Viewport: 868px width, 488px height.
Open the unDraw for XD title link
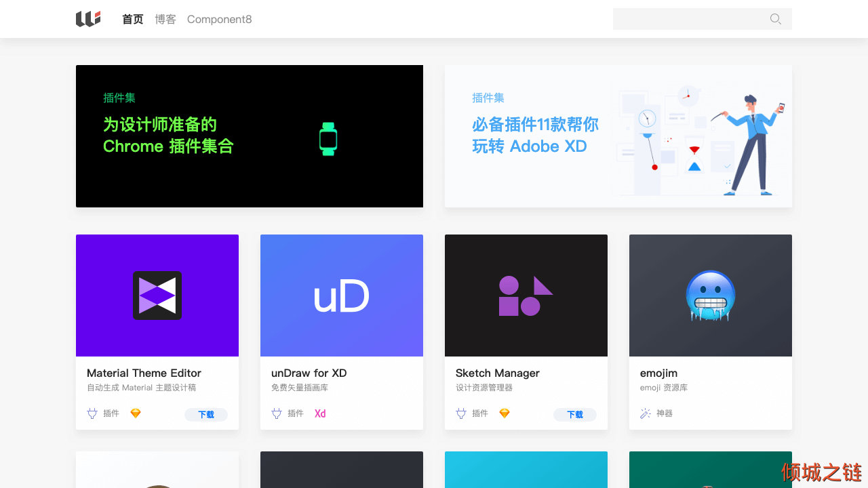(309, 373)
